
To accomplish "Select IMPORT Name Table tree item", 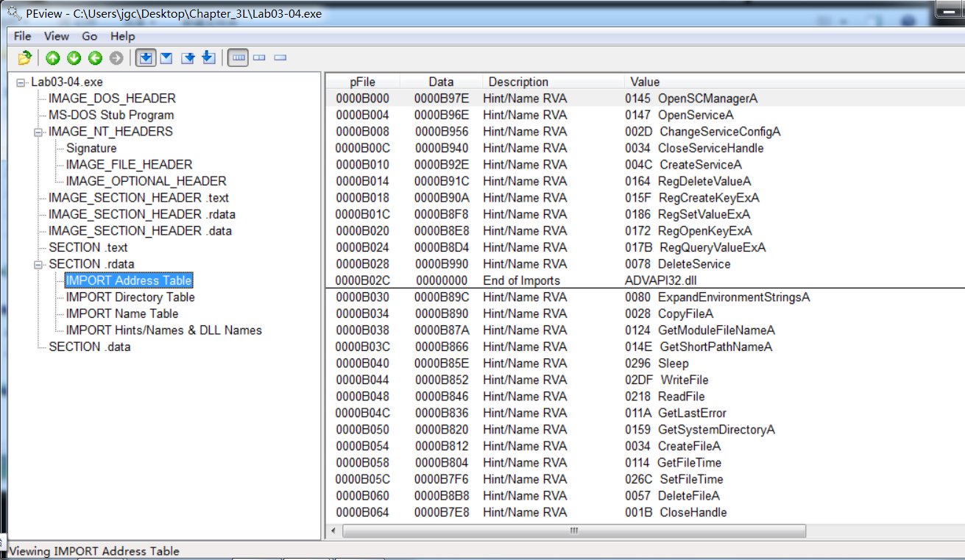I will click(122, 313).
